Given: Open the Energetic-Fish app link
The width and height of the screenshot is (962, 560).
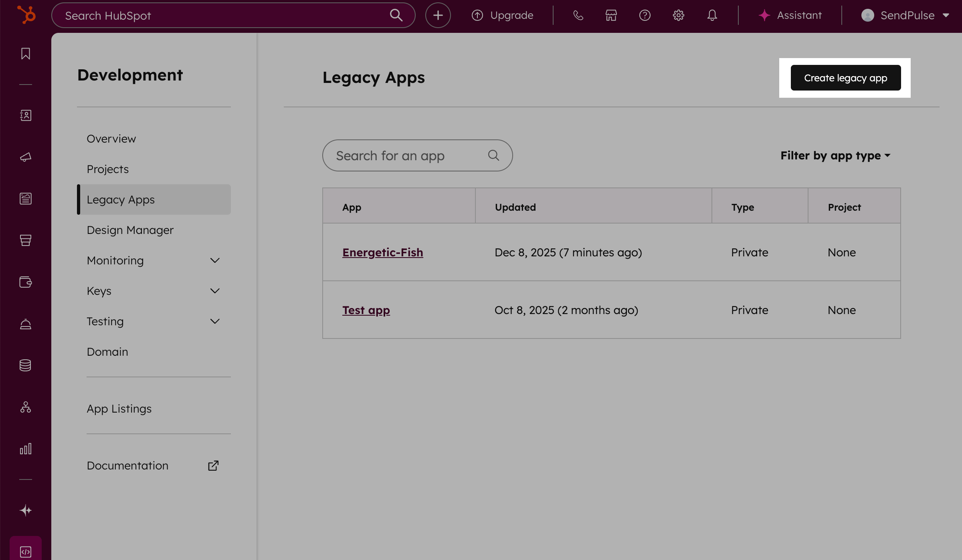Looking at the screenshot, I should pyautogui.click(x=382, y=252).
